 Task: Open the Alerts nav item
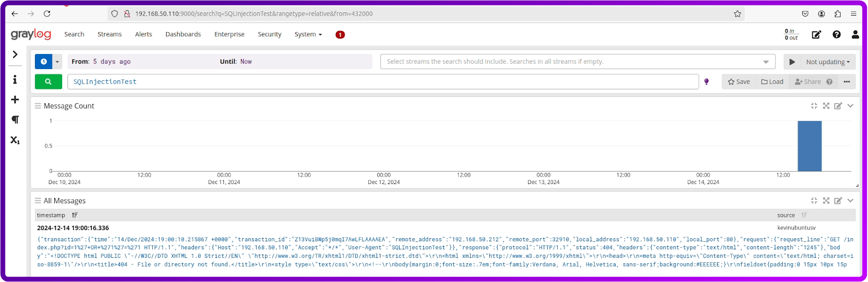coord(143,34)
